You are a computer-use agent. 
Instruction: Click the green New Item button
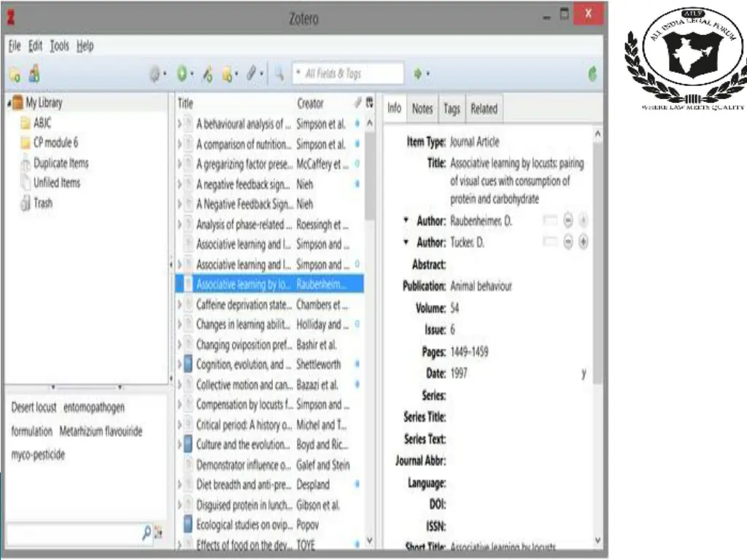[182, 74]
